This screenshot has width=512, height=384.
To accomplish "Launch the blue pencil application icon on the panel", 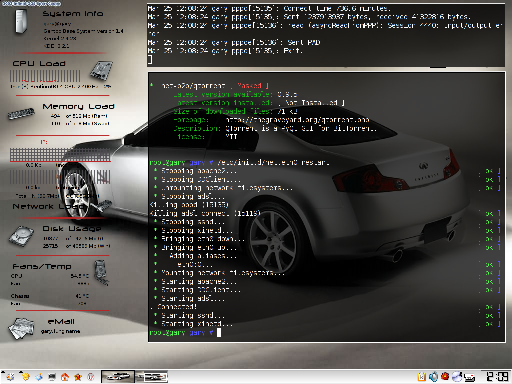I will (39, 377).
